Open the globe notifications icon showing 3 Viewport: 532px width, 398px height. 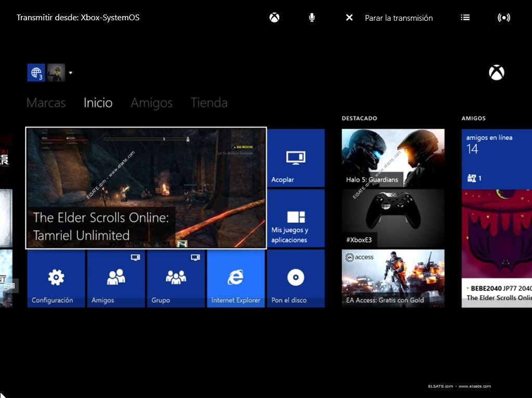point(36,73)
